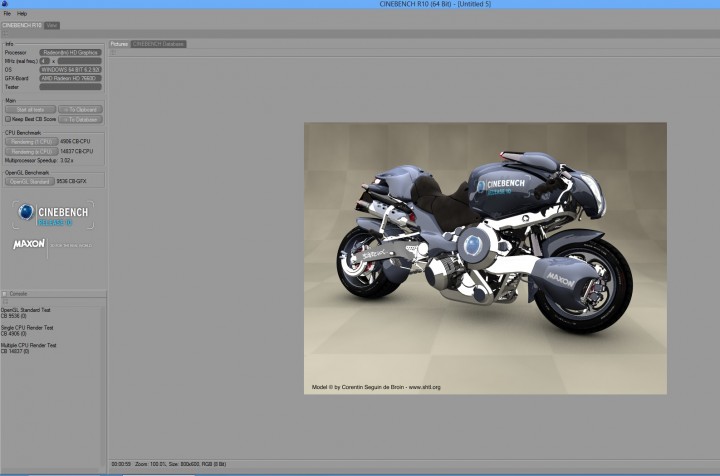This screenshot has width=720, height=476.
Task: Click the application icon in title bar
Action: pyautogui.click(x=5, y=4)
